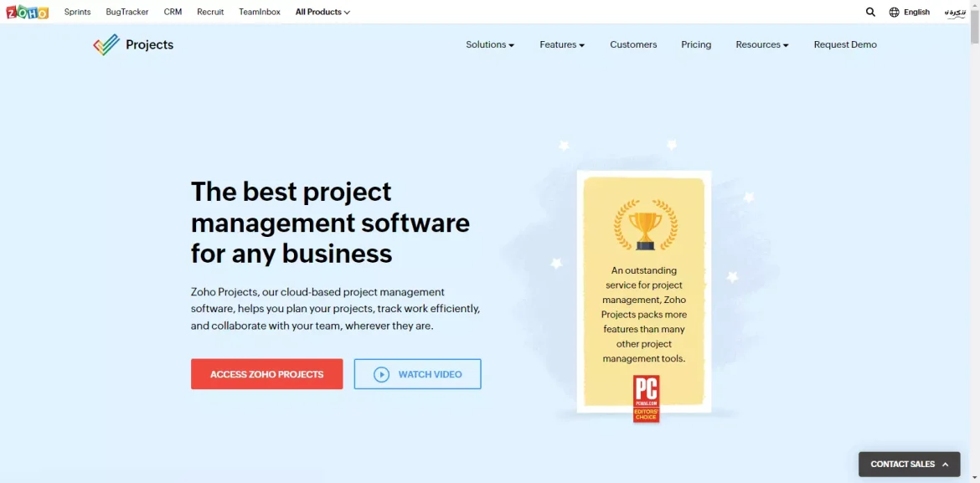
Task: Click the Zoho logo in top bar
Action: (x=27, y=12)
